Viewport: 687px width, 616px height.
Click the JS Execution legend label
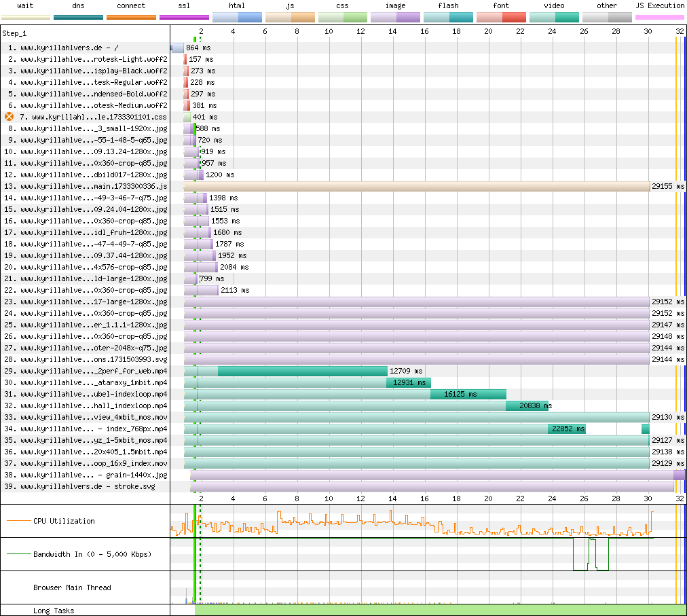(x=660, y=5)
